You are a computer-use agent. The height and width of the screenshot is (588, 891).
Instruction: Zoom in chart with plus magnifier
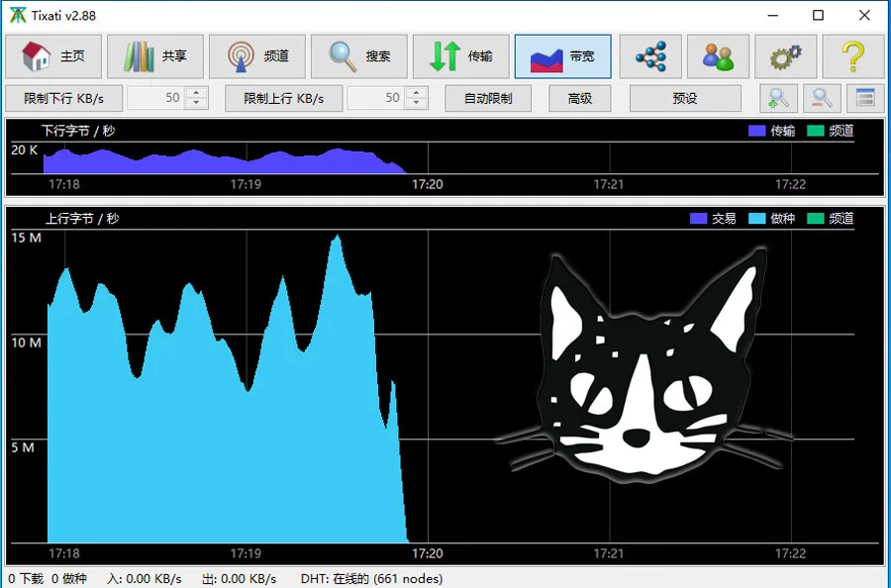tap(778, 98)
